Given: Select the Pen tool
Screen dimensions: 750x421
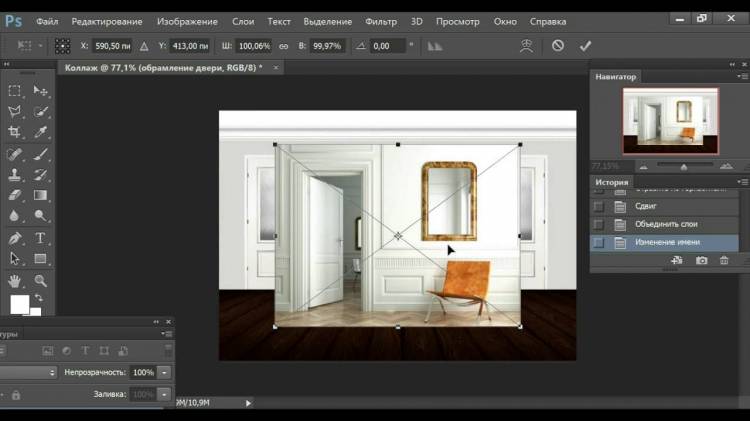Looking at the screenshot, I should point(14,238).
